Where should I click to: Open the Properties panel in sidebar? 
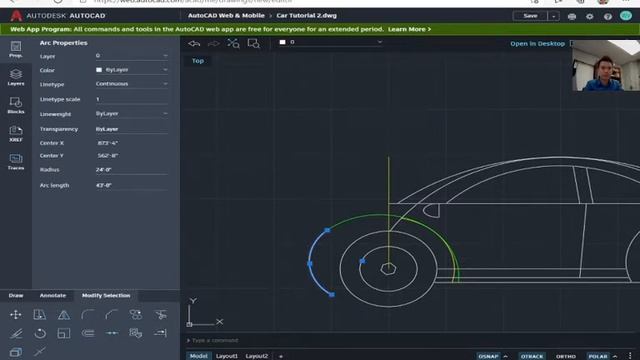tap(16, 49)
